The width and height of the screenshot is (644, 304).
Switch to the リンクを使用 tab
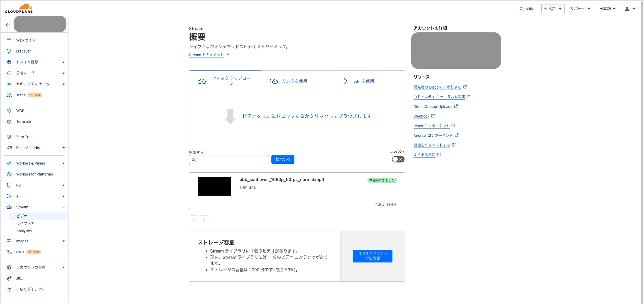point(297,81)
